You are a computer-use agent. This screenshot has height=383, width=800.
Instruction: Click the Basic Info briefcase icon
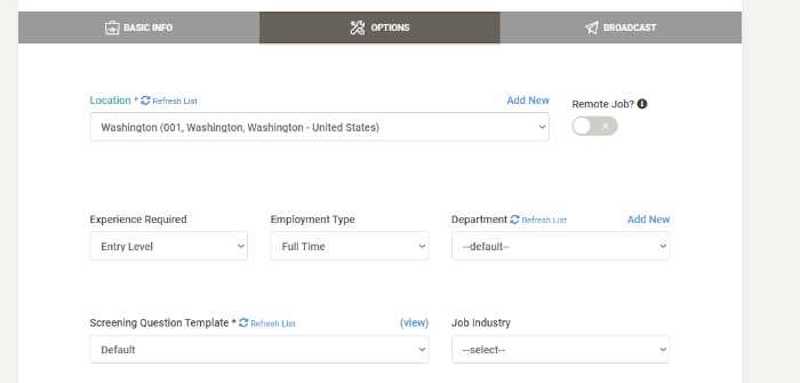click(x=112, y=28)
